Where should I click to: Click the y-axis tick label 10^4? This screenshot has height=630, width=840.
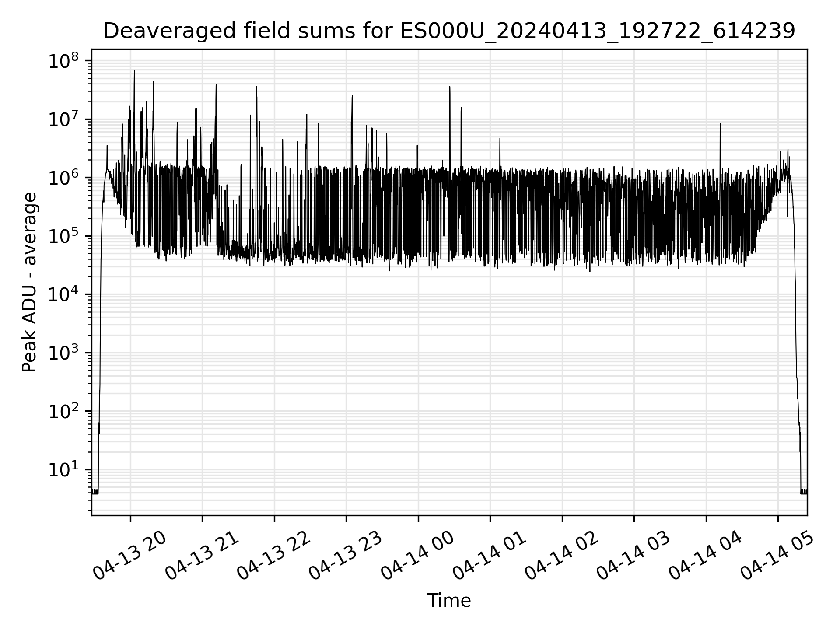(x=64, y=294)
